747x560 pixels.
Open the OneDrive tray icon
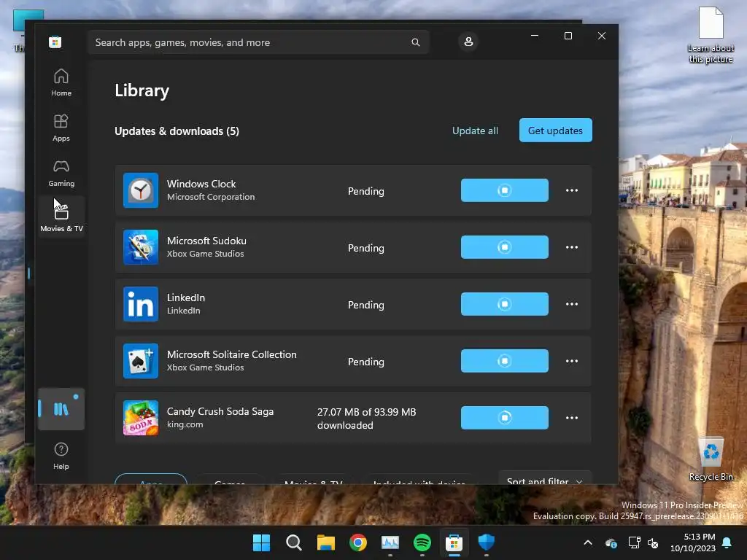click(611, 542)
